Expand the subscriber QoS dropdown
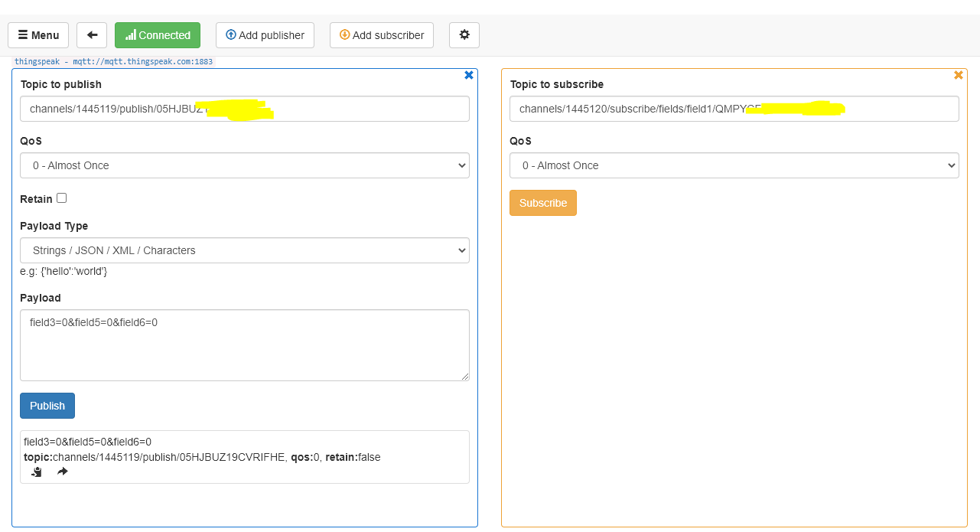The width and height of the screenshot is (980, 532). (734, 165)
